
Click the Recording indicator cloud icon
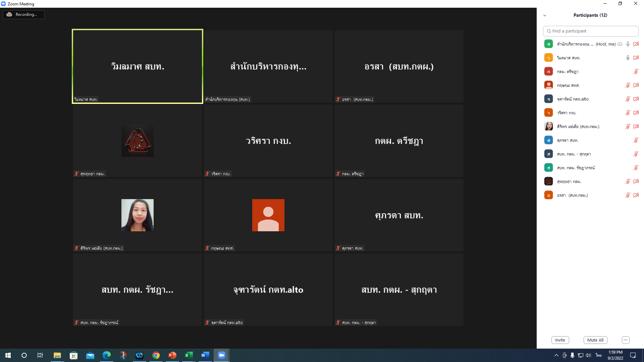coord(9,14)
